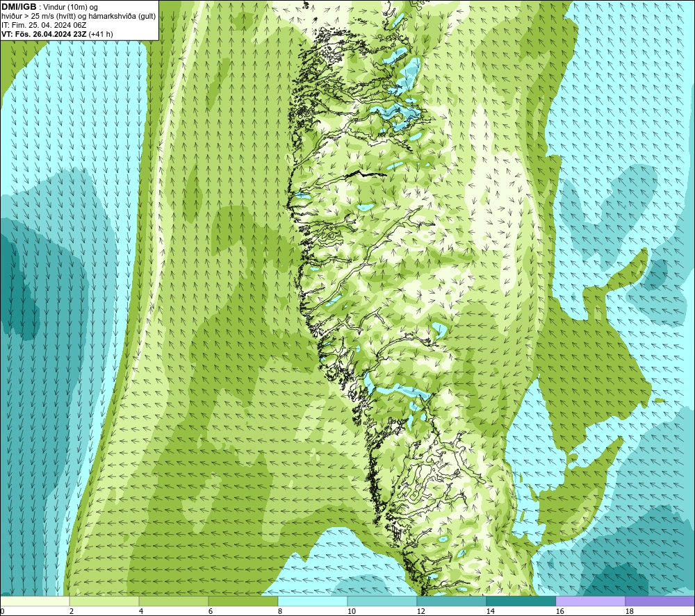Click the 2–4 m/s light green swatch

[104, 601]
